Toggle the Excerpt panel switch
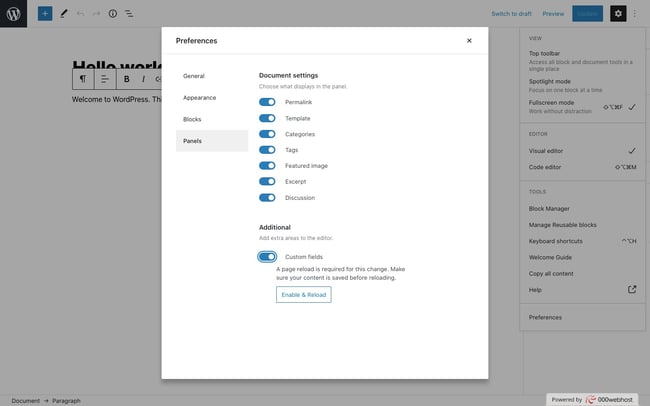Viewport: 650px width, 406px height. click(x=267, y=181)
